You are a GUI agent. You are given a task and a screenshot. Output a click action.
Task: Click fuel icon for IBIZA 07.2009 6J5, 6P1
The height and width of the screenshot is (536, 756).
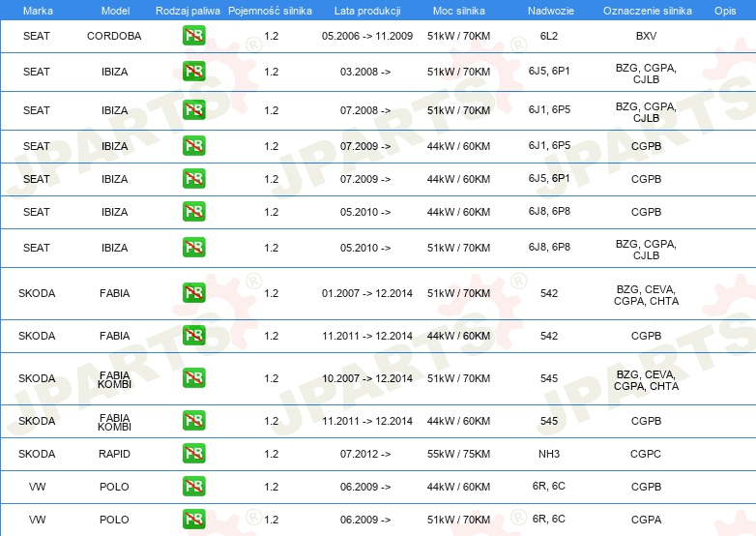193,178
